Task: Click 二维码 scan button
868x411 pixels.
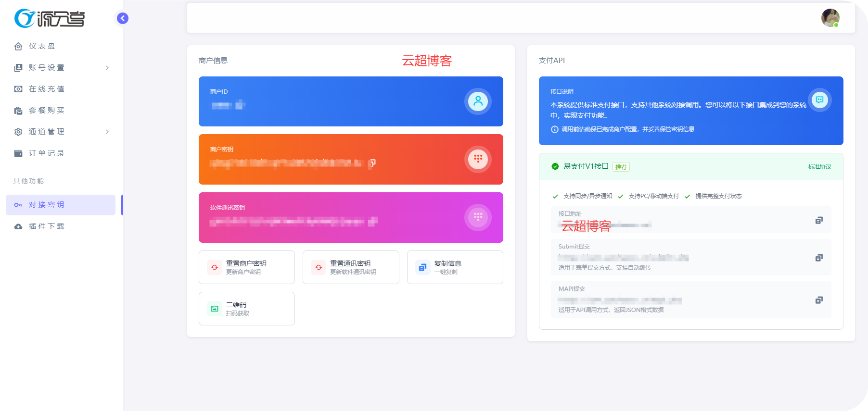Action: point(247,309)
